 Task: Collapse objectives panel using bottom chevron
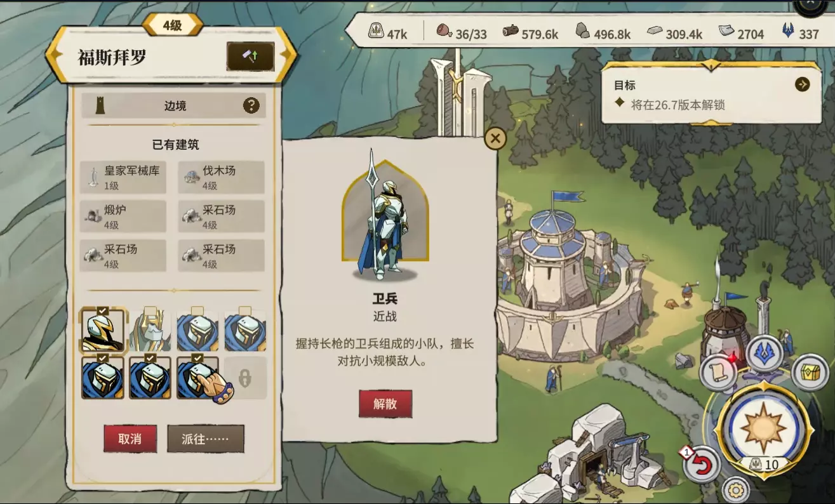click(x=711, y=122)
